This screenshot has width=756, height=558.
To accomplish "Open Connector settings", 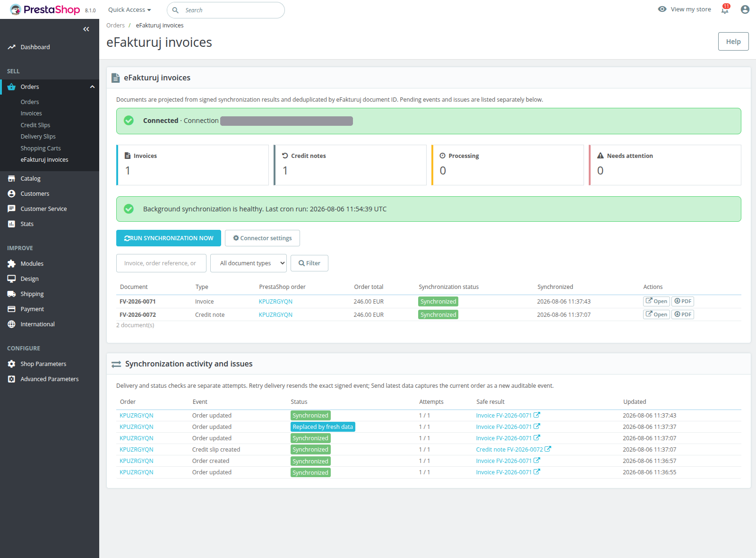I will pos(262,238).
